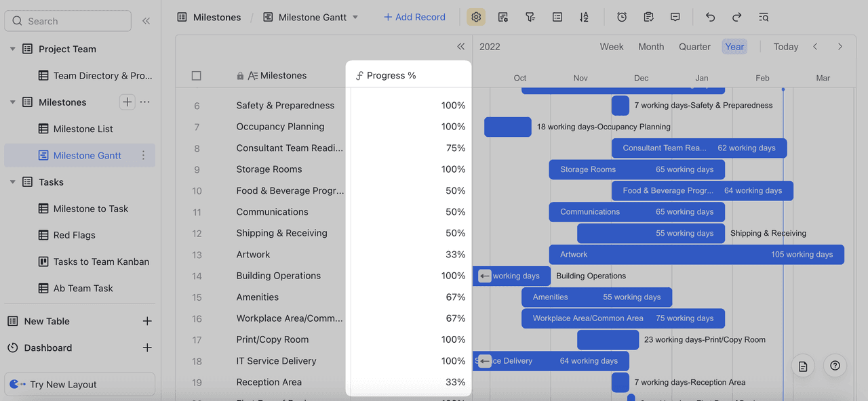Undo the last action

point(710,17)
